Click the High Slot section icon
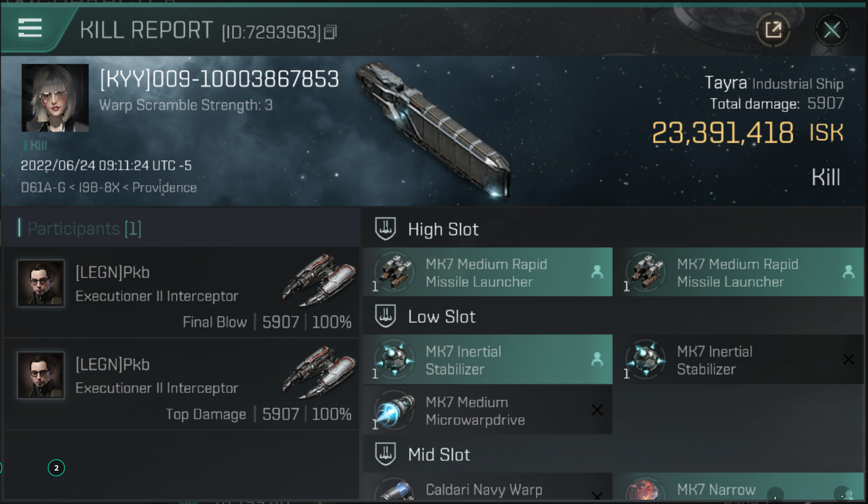Image resolution: width=868 pixels, height=504 pixels. pos(385,229)
